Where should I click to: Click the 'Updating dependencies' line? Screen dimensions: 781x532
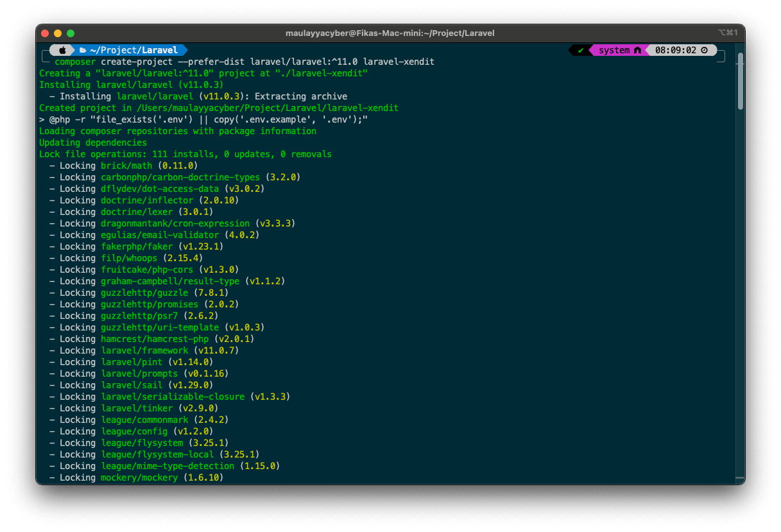tap(93, 142)
